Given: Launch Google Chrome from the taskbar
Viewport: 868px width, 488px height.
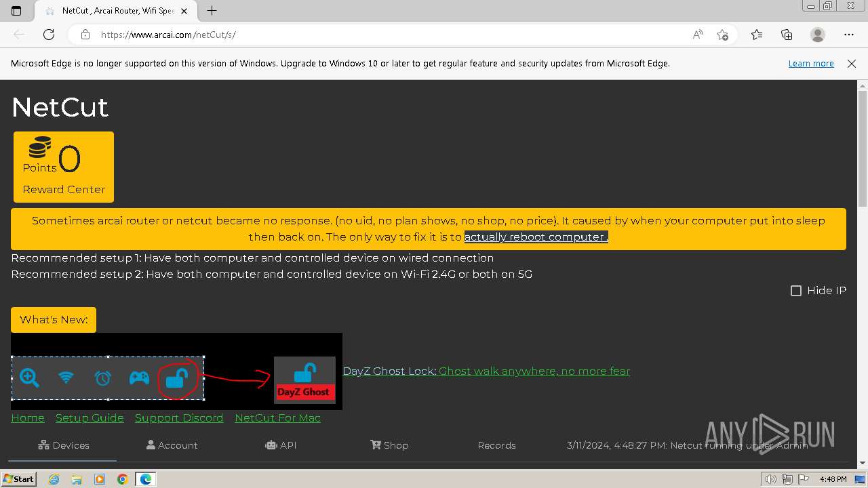Looking at the screenshot, I should tap(122, 479).
